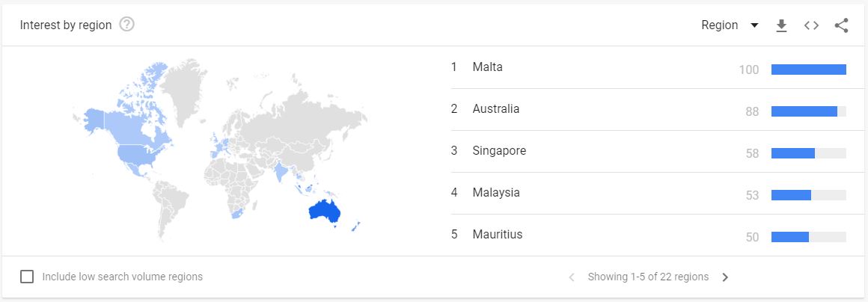Image resolution: width=868 pixels, height=302 pixels.
Task: Click Singapore's interest bar
Action: coord(793,153)
